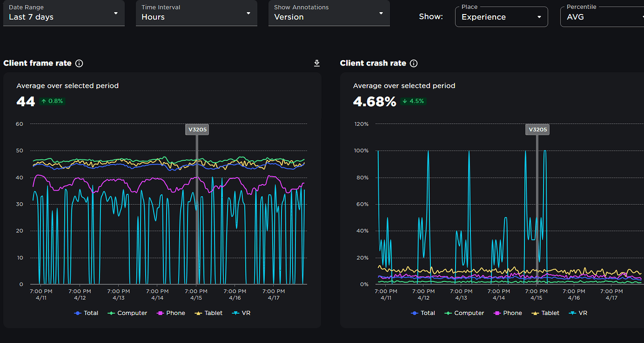Click V3205 annotation on crash rate chart
Image resolution: width=644 pixels, height=343 pixels.
point(538,129)
